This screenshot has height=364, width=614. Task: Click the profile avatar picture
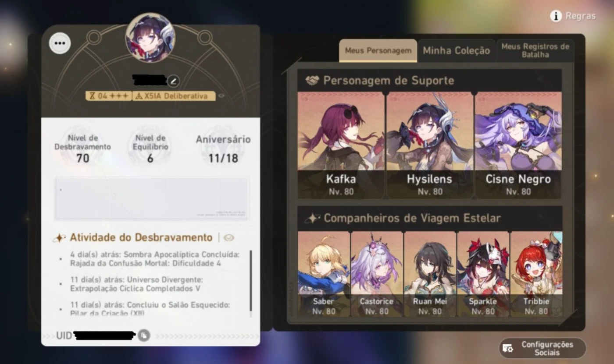point(150,38)
